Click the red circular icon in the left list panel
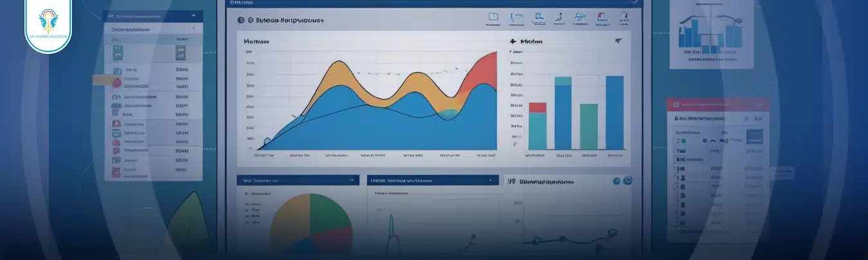 click(116, 83)
